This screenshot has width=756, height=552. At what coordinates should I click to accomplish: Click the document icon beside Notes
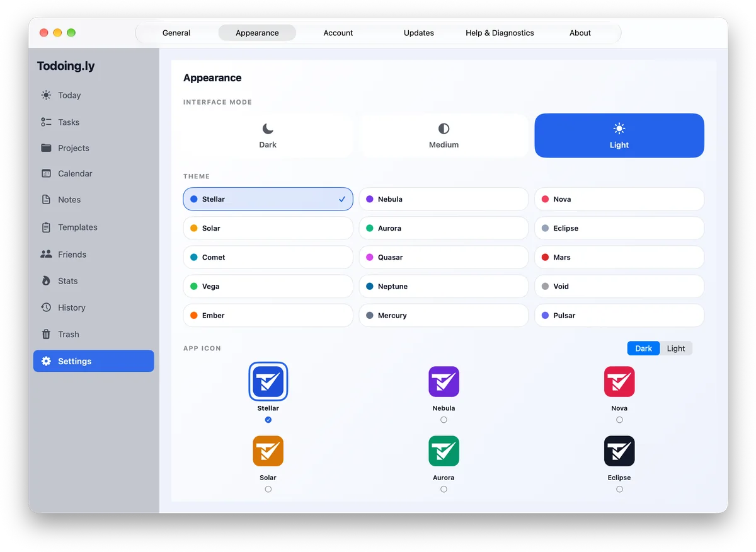point(46,200)
